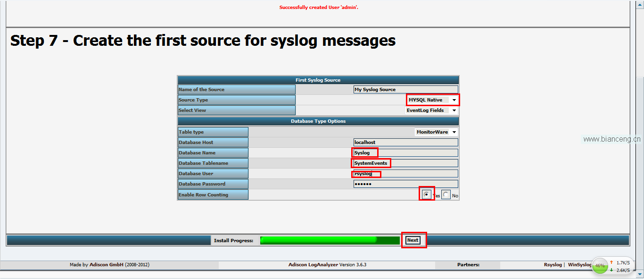
Task: Click the Database Host input field
Action: click(x=405, y=143)
